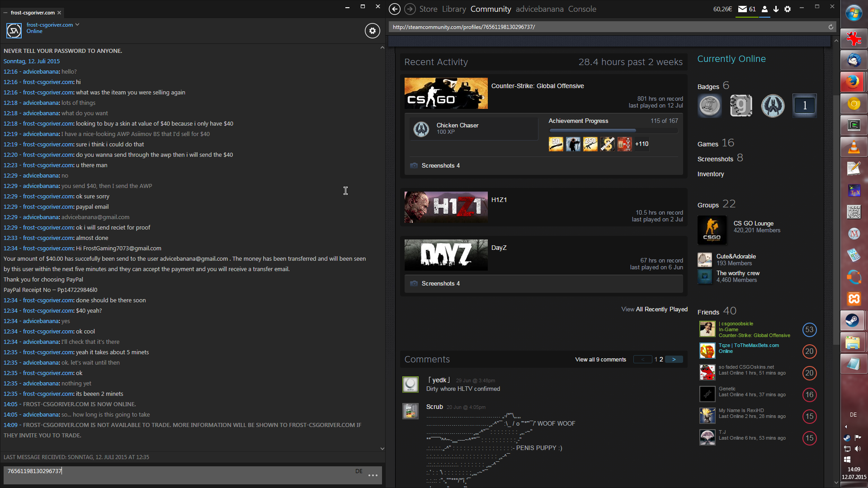This screenshot has width=868, height=488.
Task: Open Steam settings gear in top bar
Action: point(788,9)
